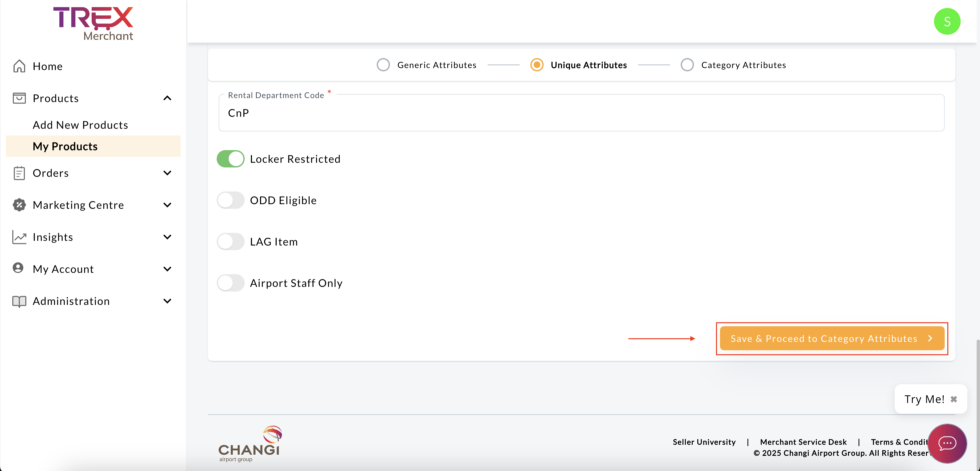Open the green S user avatar
The image size is (980, 471).
(947, 21)
